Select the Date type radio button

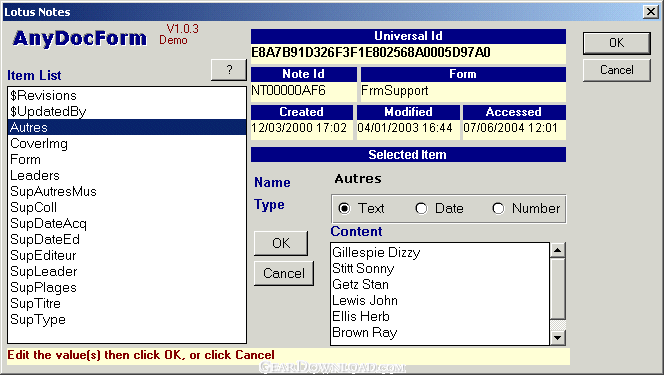tap(421, 208)
